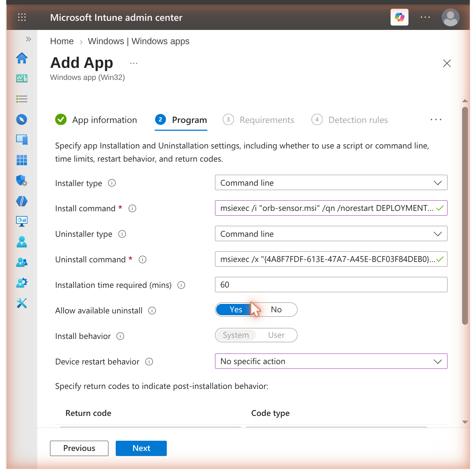Show info for Install command
476x475 pixels.
pyautogui.click(x=133, y=208)
